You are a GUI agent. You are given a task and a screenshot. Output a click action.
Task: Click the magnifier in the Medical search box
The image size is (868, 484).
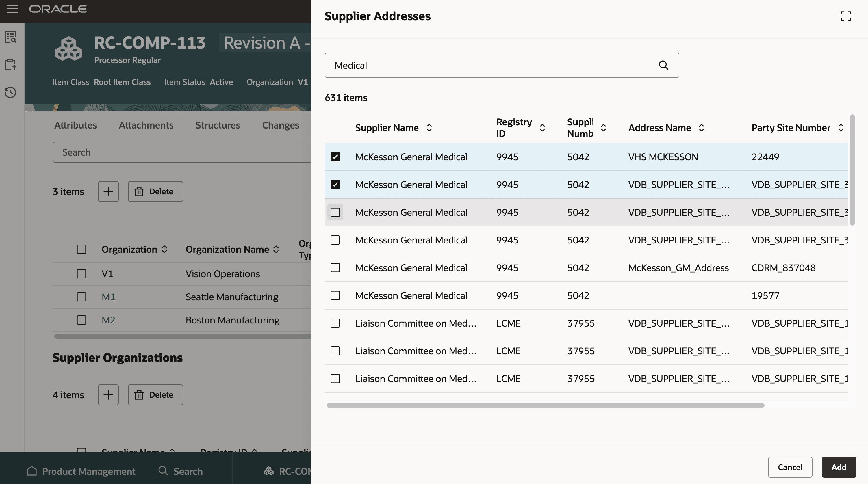pyautogui.click(x=664, y=65)
